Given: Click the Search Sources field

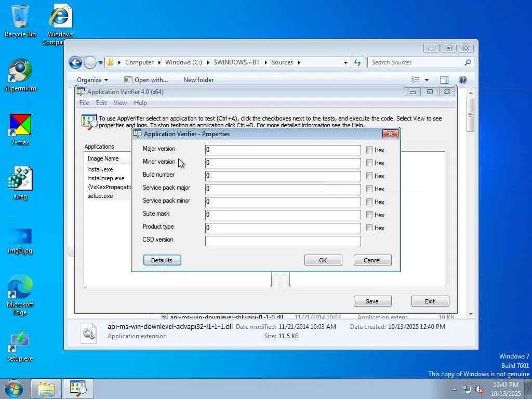Looking at the screenshot, I should click(417, 62).
